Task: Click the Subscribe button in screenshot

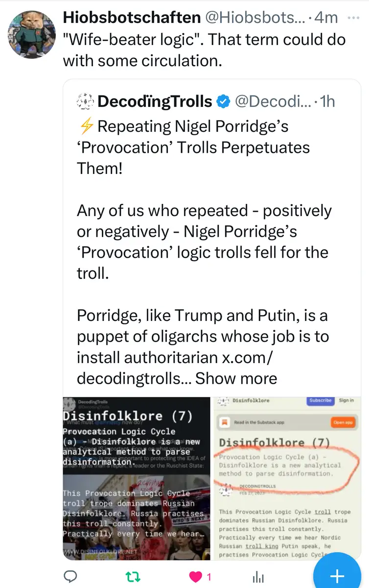Action: pos(321,401)
